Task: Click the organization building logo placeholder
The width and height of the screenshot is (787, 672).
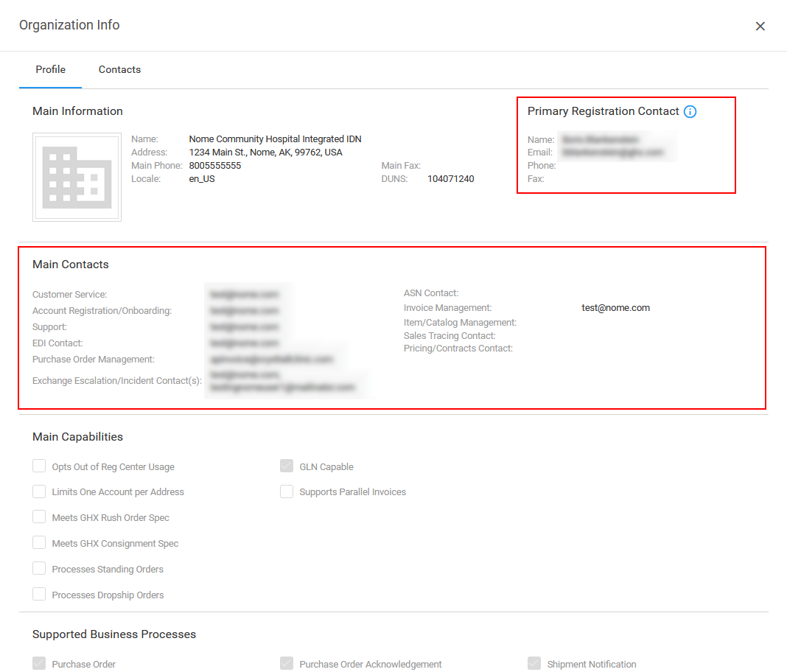Action: [x=77, y=177]
